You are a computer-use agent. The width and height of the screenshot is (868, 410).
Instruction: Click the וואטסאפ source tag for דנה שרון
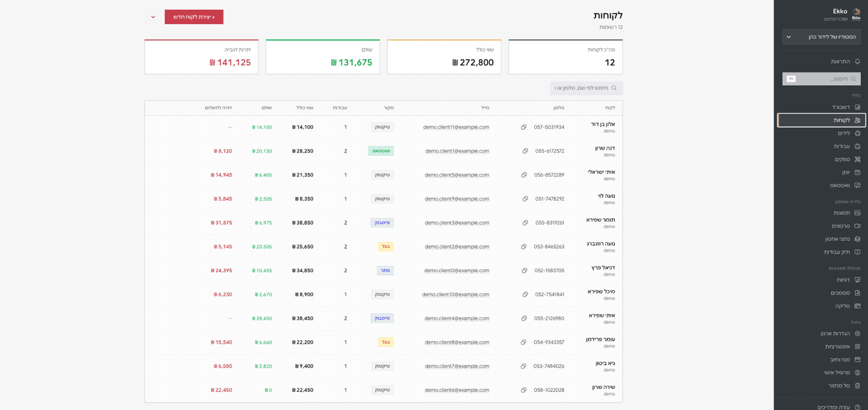point(381,151)
